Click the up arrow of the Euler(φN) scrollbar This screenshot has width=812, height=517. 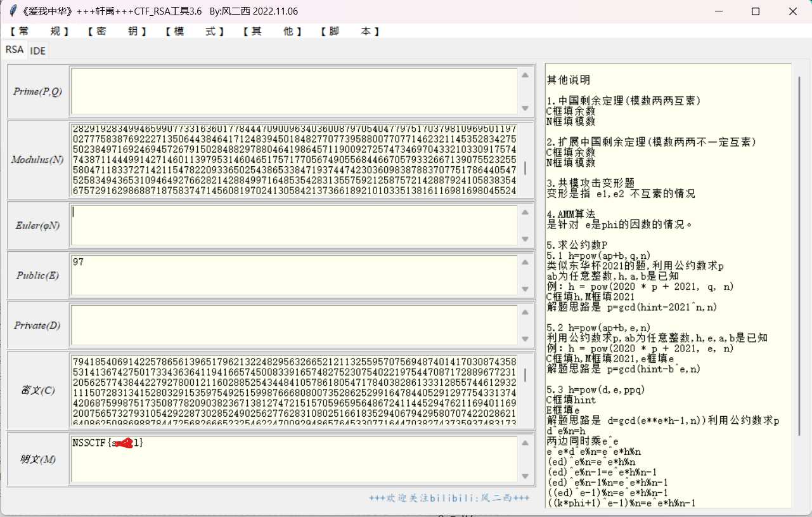point(525,212)
